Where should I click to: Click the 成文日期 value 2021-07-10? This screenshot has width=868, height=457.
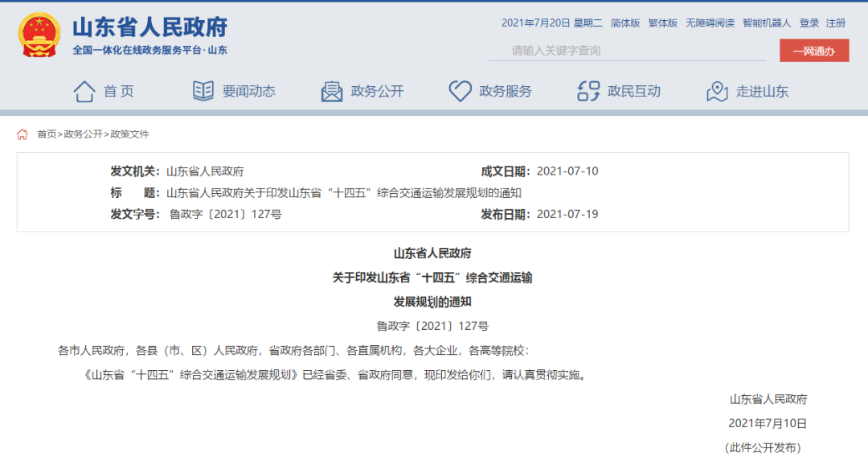pyautogui.click(x=567, y=171)
